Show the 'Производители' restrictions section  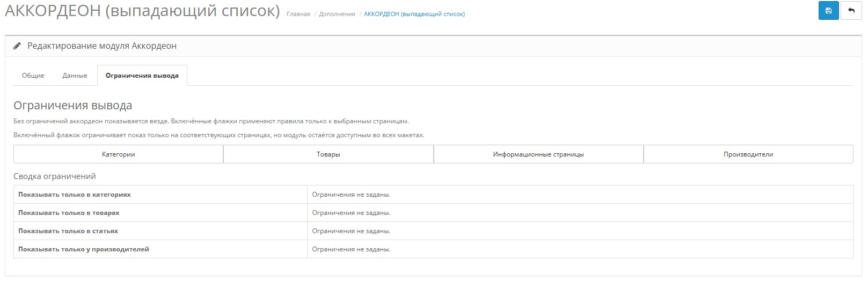point(748,154)
